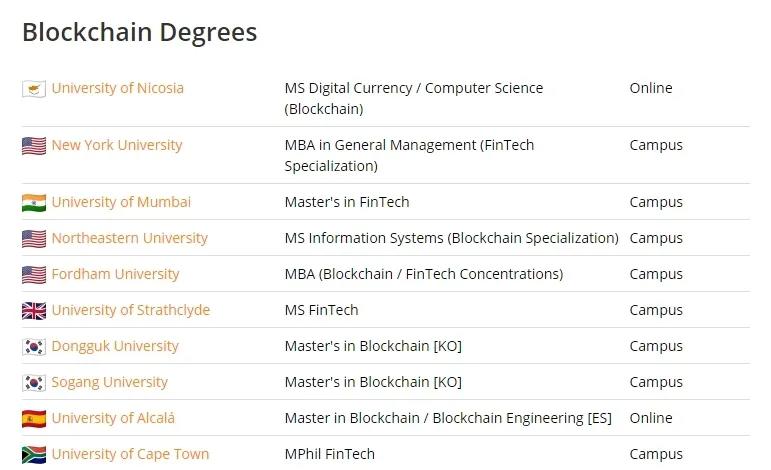Open the University of Alcalá link
771x470 pixels.
[x=113, y=418]
